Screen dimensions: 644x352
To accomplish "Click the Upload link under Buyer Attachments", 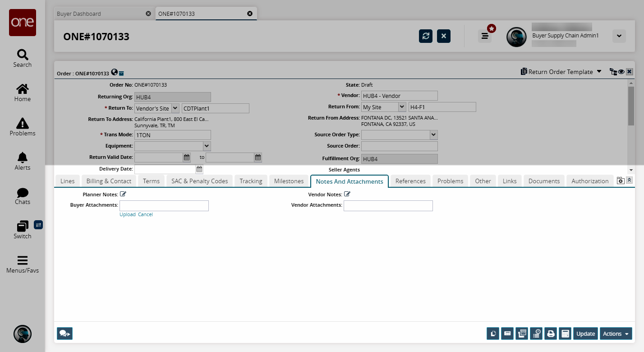I will point(128,215).
